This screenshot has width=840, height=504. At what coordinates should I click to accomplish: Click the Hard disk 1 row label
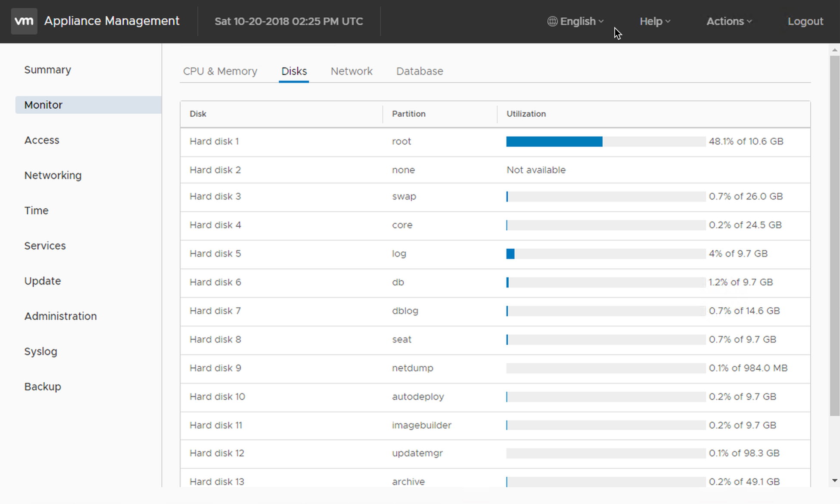coord(214,142)
